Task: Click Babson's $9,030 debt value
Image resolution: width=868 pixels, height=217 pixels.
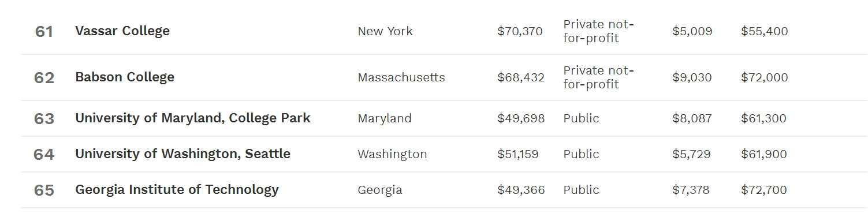Action: (692, 77)
